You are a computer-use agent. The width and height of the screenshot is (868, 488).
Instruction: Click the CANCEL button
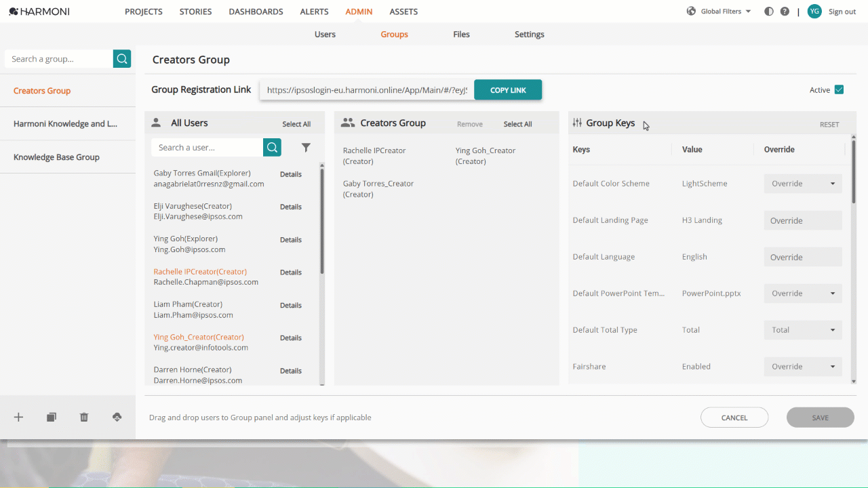734,418
